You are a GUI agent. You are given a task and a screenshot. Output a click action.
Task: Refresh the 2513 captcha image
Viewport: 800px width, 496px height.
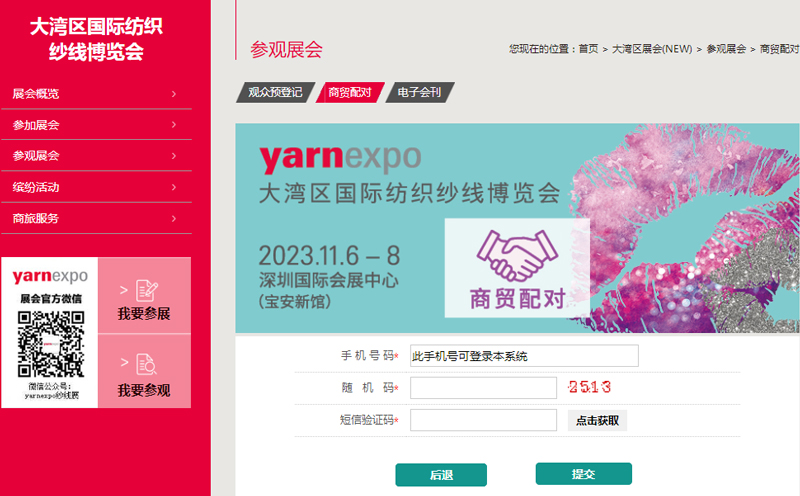pyautogui.click(x=589, y=387)
